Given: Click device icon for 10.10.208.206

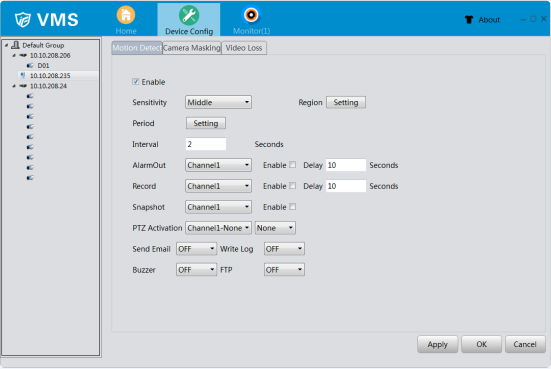Looking at the screenshot, I should pyautogui.click(x=23, y=56).
